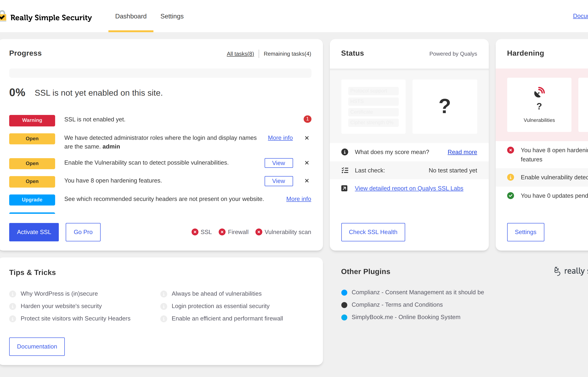
Task: Click the SSL progress bar
Action: coord(160,73)
